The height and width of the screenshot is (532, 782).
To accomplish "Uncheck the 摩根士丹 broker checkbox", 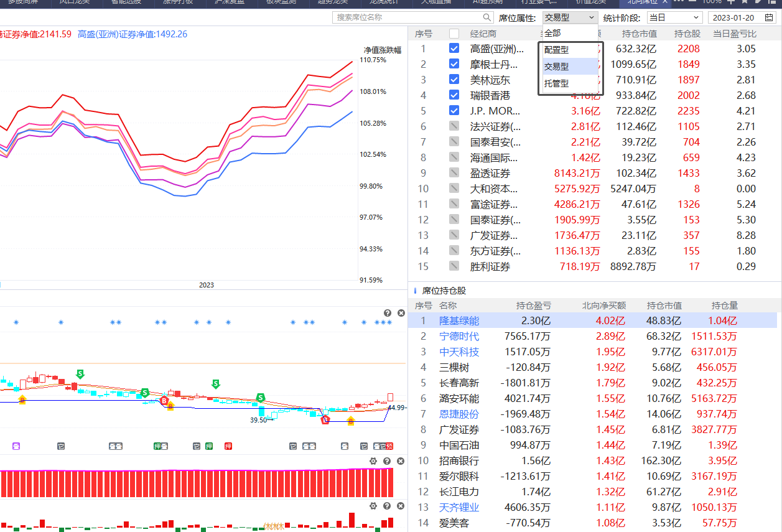I will pyautogui.click(x=454, y=64).
